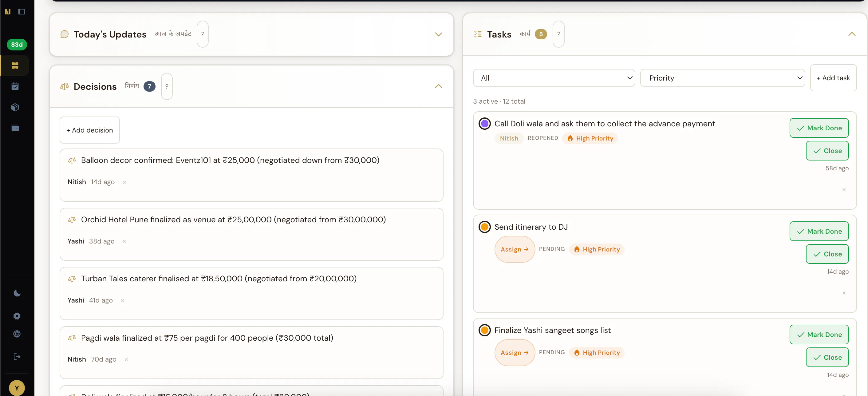Click the Tasks header checklist icon

(478, 34)
